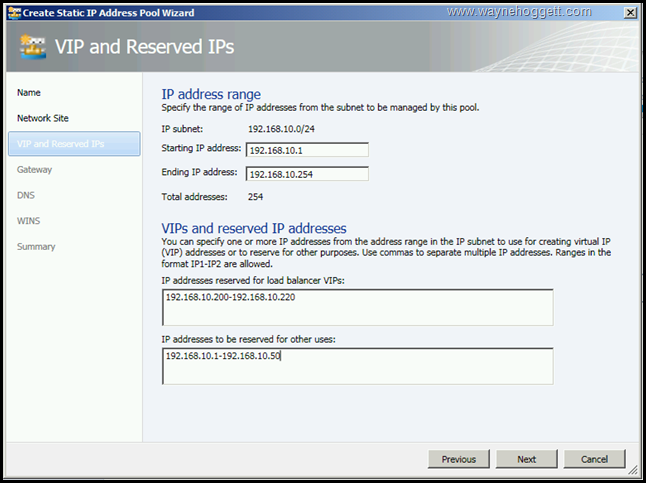Image resolution: width=646 pixels, height=483 pixels.
Task: Click the IP subnet value 192.168.10.0/24
Action: click(x=284, y=128)
